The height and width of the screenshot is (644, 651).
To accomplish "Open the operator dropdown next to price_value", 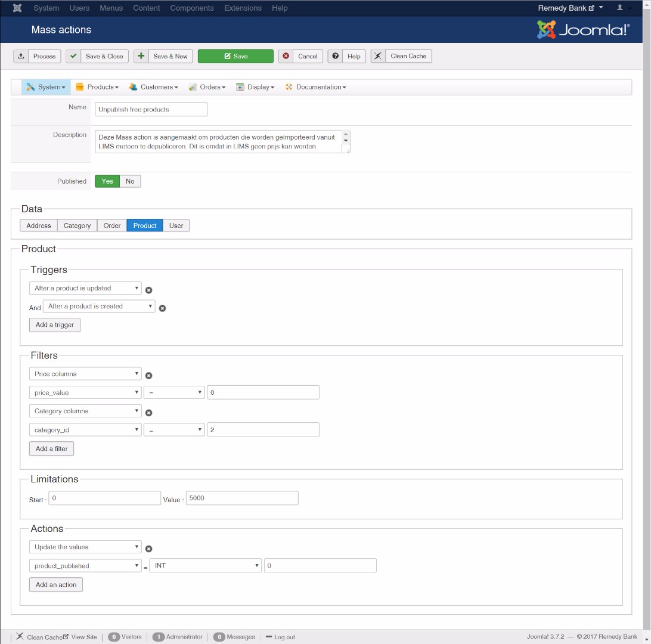I will pos(174,392).
